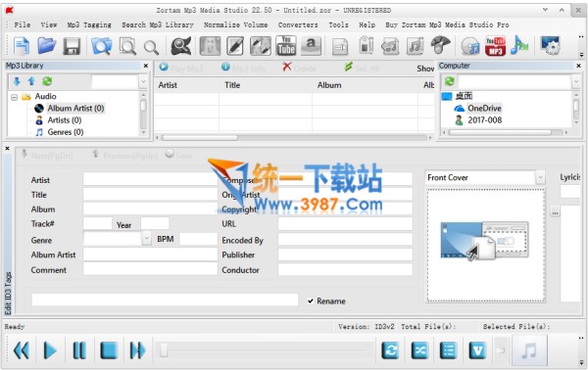The image size is (588, 370).
Task: Open the Genre dropdown arrow
Action: [147, 238]
